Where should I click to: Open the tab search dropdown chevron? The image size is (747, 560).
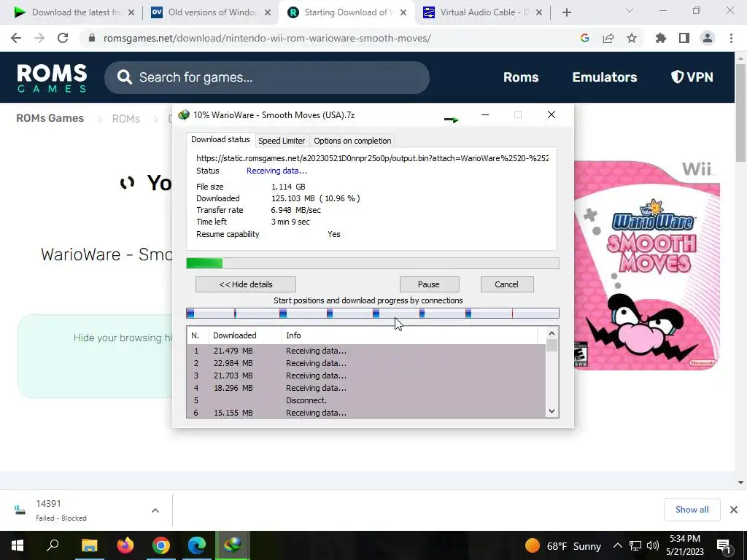[629, 10]
